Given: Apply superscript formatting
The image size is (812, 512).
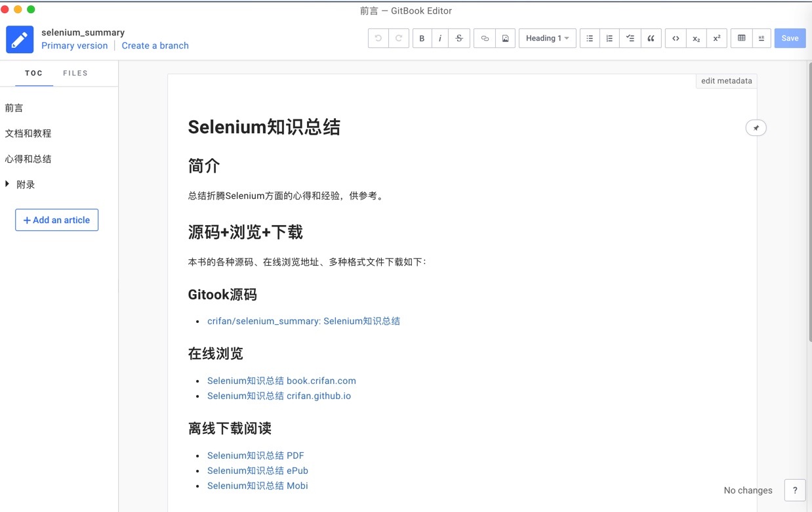Looking at the screenshot, I should click(716, 38).
